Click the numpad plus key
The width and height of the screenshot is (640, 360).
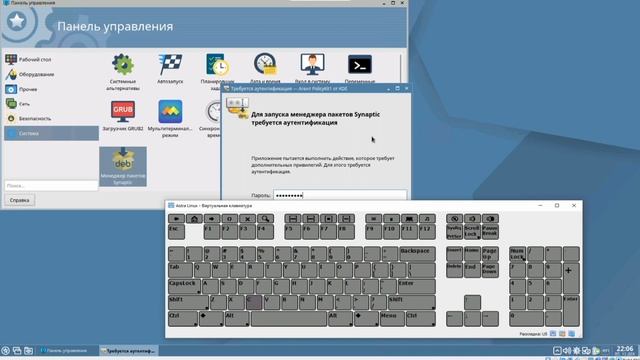pos(571,278)
